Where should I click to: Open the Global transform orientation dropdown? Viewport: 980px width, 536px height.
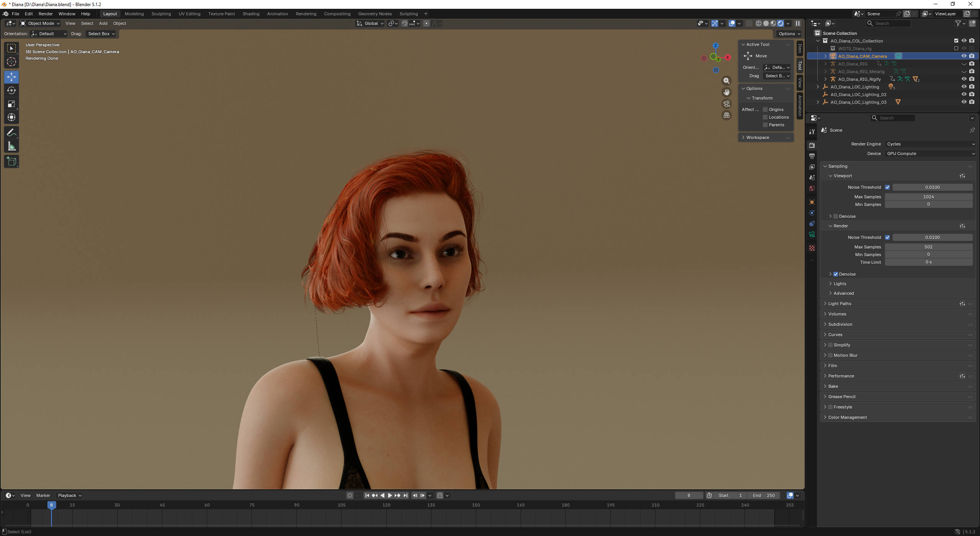[x=370, y=23]
